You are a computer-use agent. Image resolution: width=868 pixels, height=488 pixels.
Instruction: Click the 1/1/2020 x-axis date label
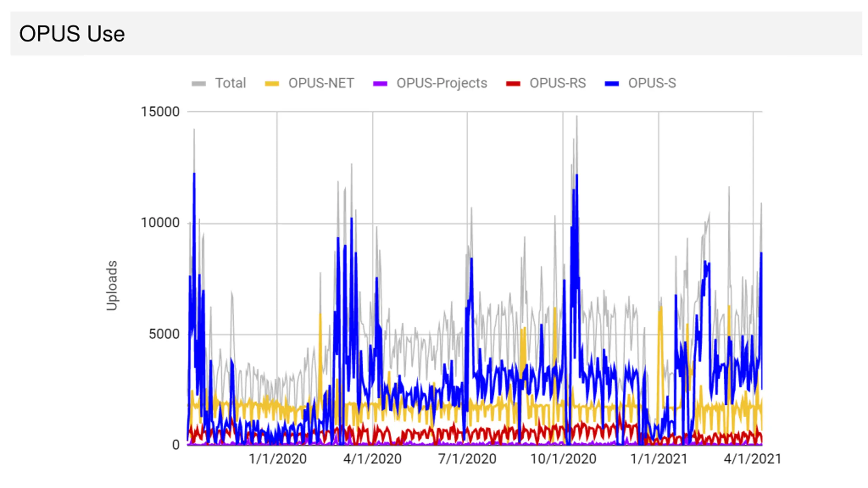(277, 459)
